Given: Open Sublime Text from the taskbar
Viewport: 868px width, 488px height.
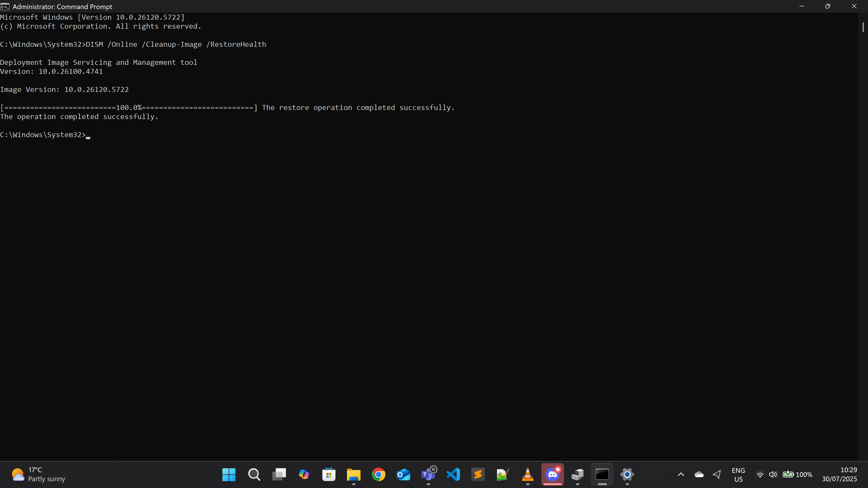Looking at the screenshot, I should [x=478, y=474].
